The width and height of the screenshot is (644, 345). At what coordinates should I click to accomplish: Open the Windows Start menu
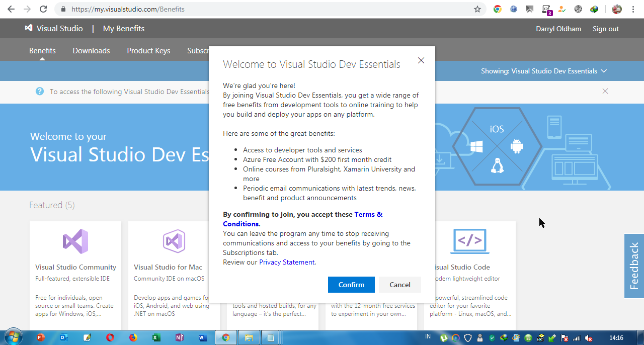(13, 337)
